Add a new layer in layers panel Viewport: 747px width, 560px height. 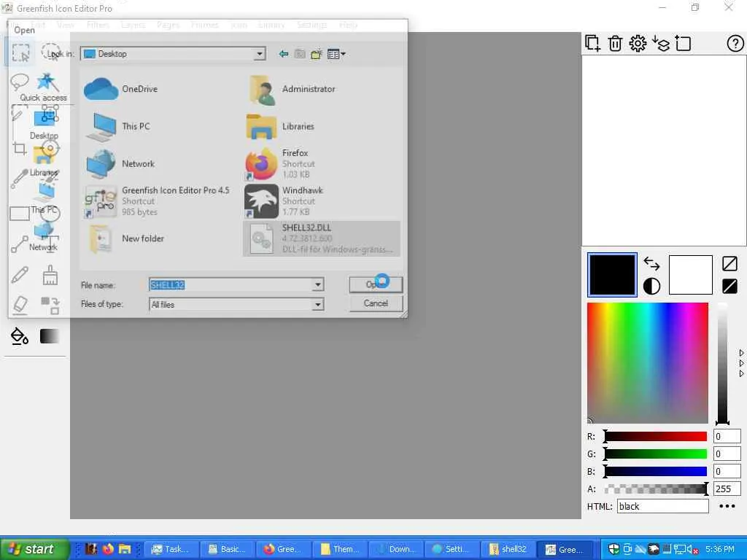coord(592,43)
